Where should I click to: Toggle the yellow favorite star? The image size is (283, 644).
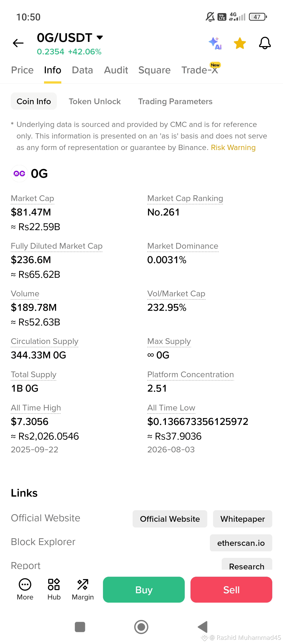click(x=240, y=43)
